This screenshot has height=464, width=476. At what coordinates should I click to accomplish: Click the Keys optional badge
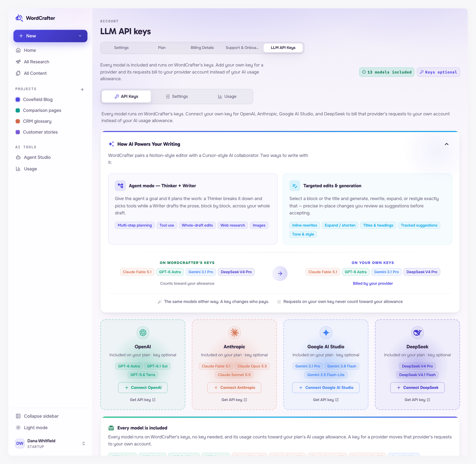(439, 72)
